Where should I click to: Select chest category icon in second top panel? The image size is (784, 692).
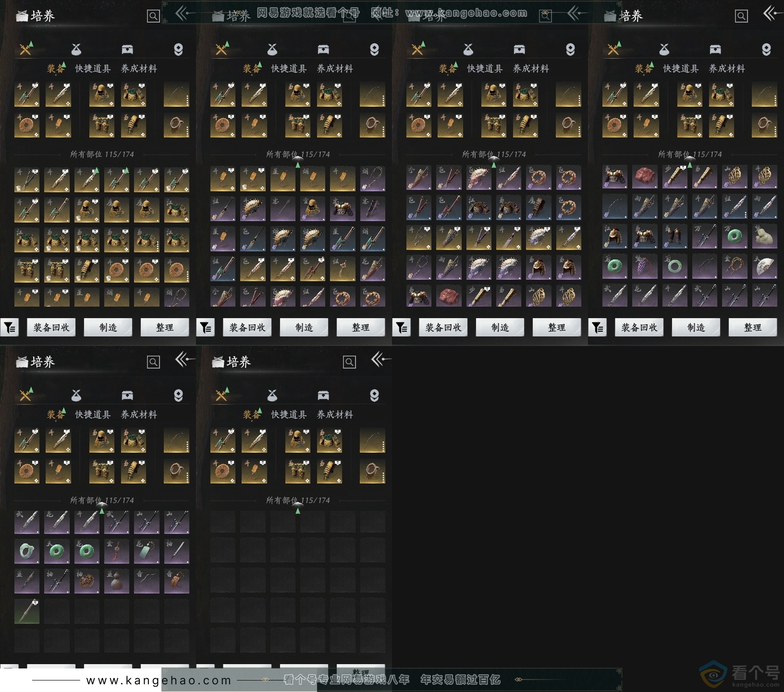pos(323,49)
